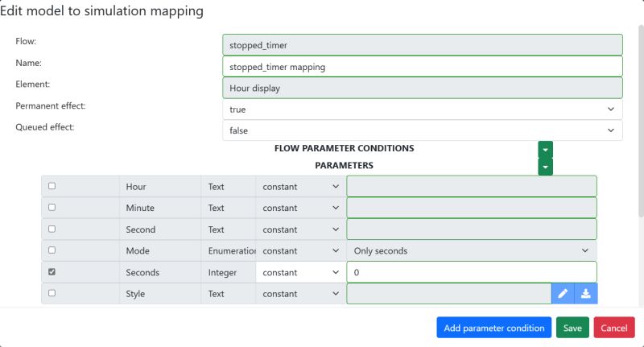This screenshot has width=644, height=347.
Task: Collapse the Parameters section arrow
Action: coord(546,166)
